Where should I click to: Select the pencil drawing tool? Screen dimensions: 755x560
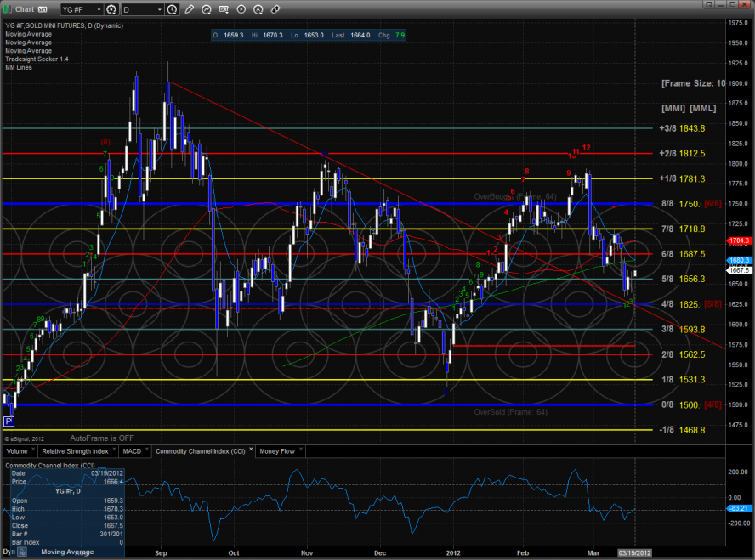click(190, 8)
